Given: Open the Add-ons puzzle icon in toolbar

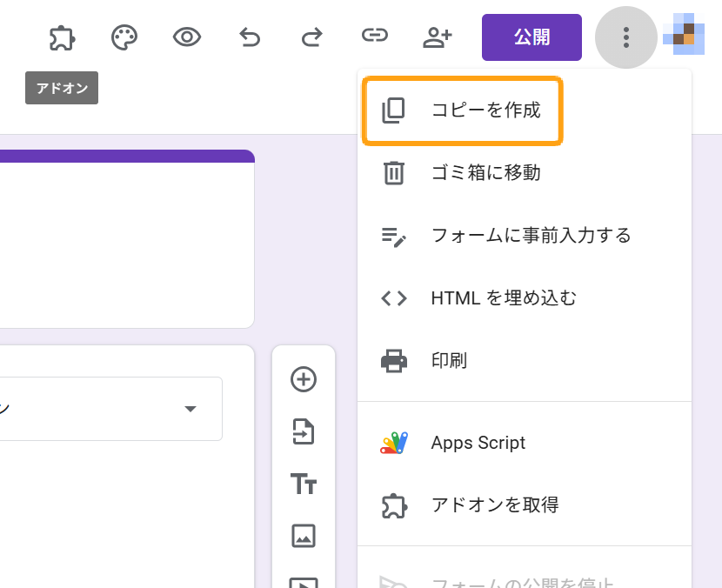Looking at the screenshot, I should tap(62, 37).
